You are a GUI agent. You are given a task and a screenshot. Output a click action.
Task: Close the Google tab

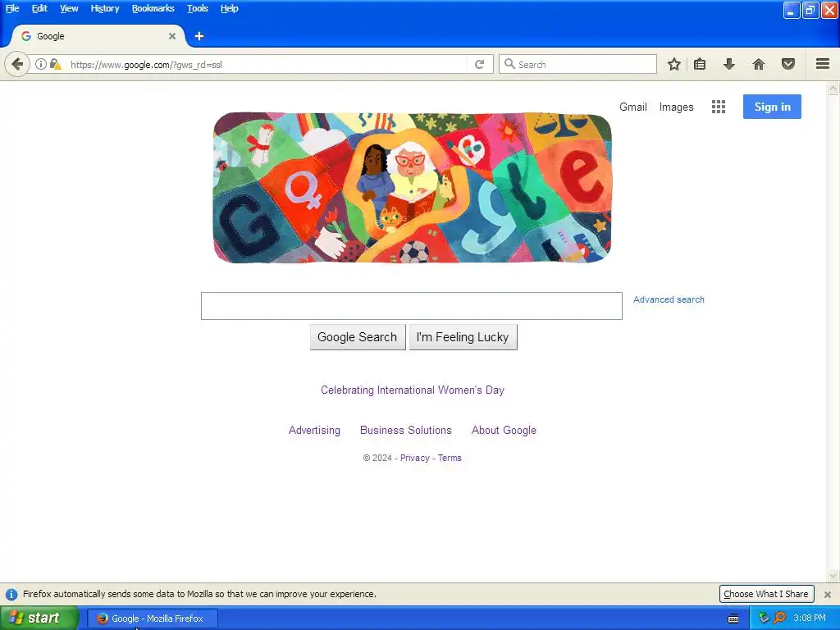click(172, 36)
